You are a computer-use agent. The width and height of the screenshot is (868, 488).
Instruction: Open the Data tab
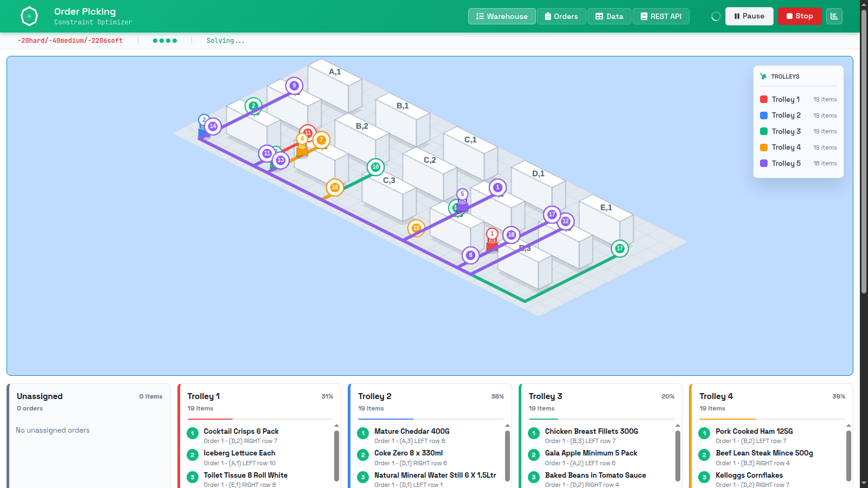(609, 16)
